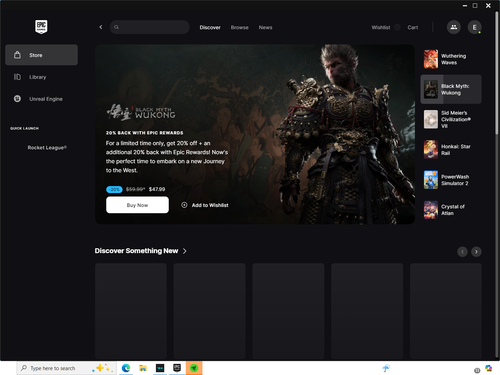
Task: Switch to the News tab
Action: (x=265, y=27)
